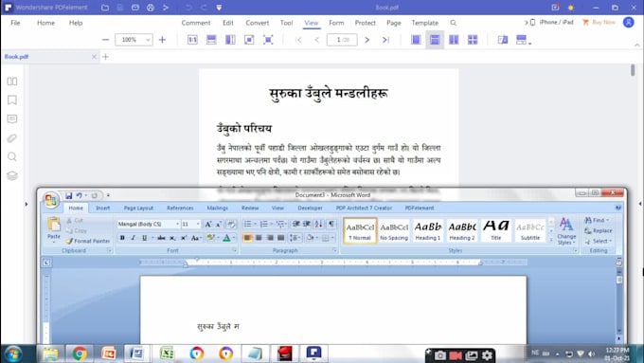Image resolution: width=644 pixels, height=363 pixels.
Task: Switch to Page Layout tab in Word
Action: click(x=138, y=208)
